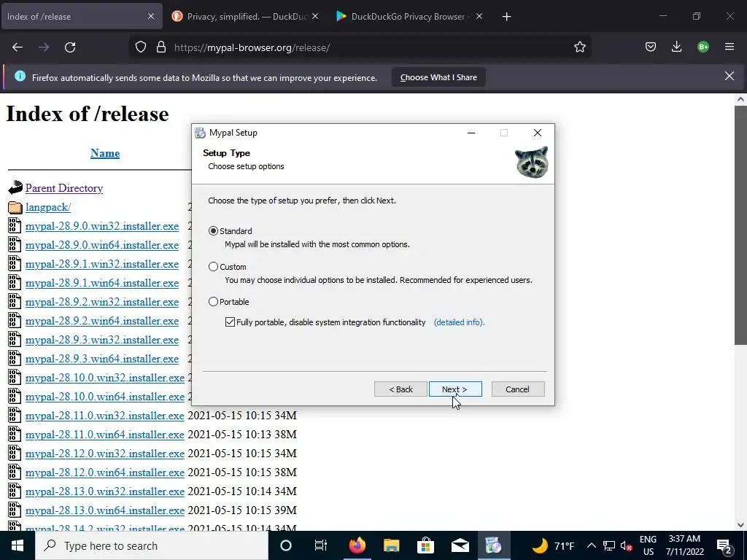Bookmark this page with the star
The image size is (747, 560).
tap(580, 47)
